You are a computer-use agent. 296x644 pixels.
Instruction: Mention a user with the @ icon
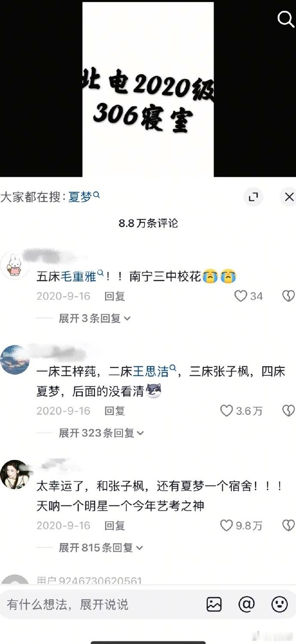coord(247,605)
